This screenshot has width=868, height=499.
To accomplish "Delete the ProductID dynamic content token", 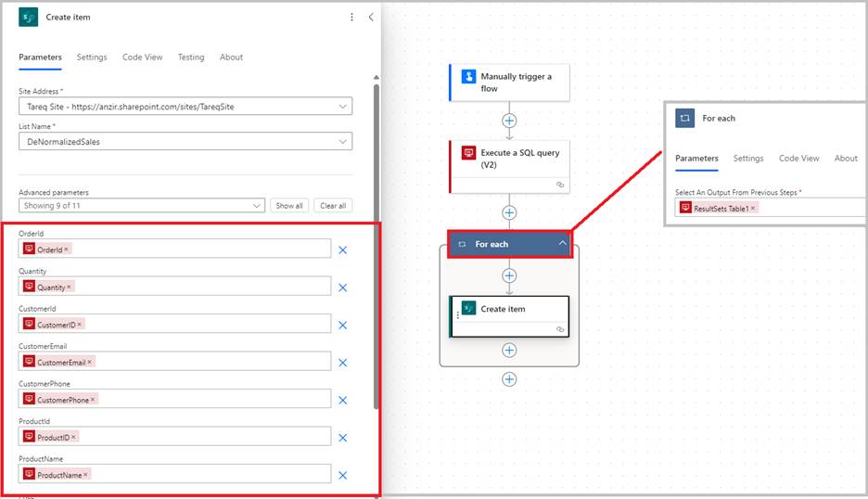I will coord(73,437).
